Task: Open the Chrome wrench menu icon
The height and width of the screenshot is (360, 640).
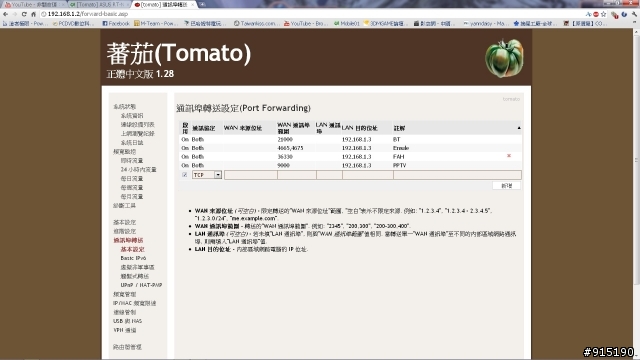Action: click(x=634, y=14)
